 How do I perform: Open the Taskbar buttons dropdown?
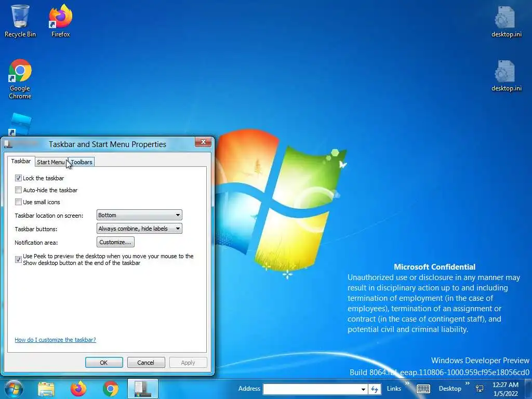[x=139, y=229]
